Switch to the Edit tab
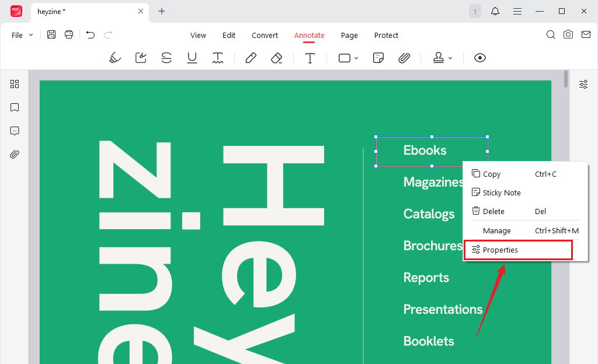Image resolution: width=598 pixels, height=364 pixels. pyautogui.click(x=229, y=35)
